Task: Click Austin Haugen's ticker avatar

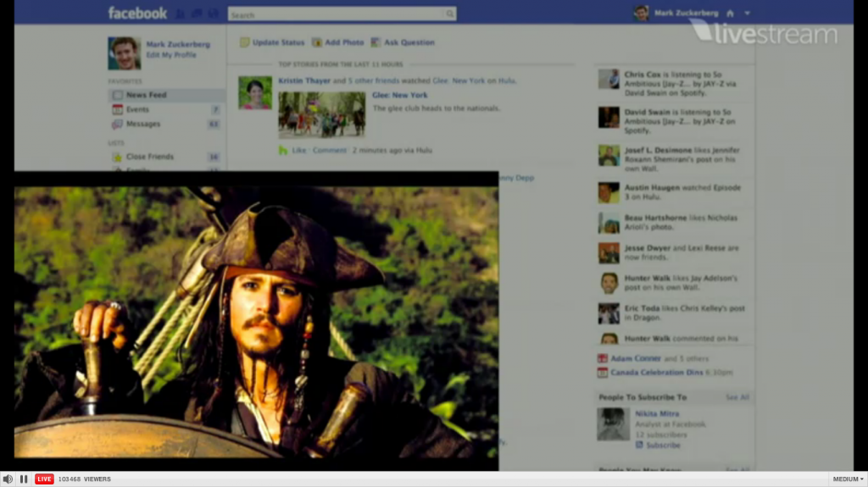Action: (x=609, y=192)
